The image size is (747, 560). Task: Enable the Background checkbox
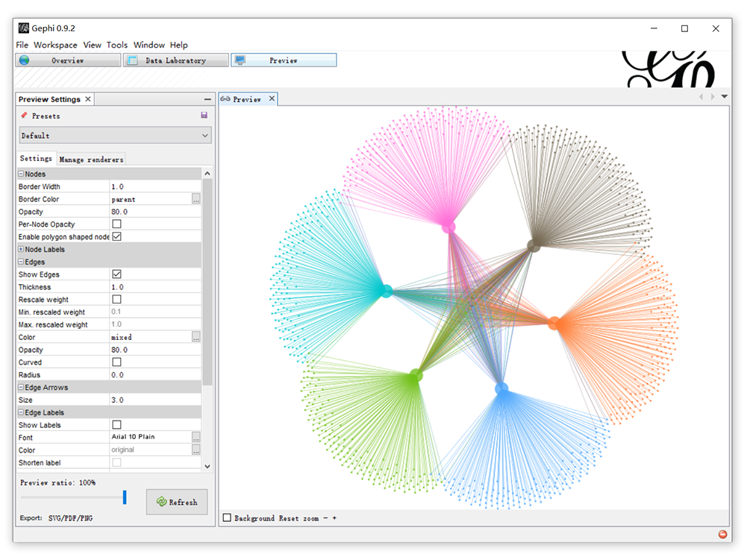pos(228,517)
